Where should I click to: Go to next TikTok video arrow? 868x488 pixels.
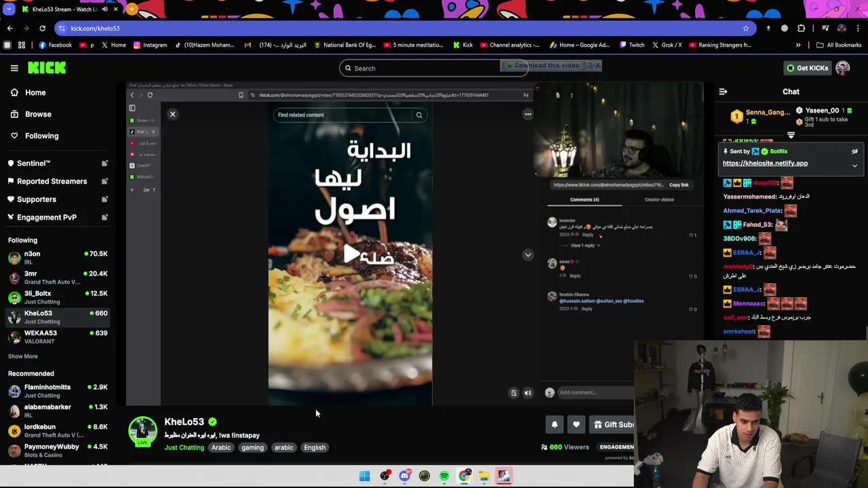pyautogui.click(x=528, y=255)
